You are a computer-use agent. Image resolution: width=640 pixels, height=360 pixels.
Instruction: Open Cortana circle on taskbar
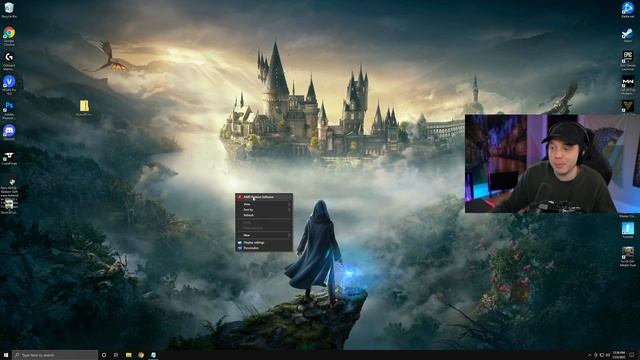[x=104, y=355]
